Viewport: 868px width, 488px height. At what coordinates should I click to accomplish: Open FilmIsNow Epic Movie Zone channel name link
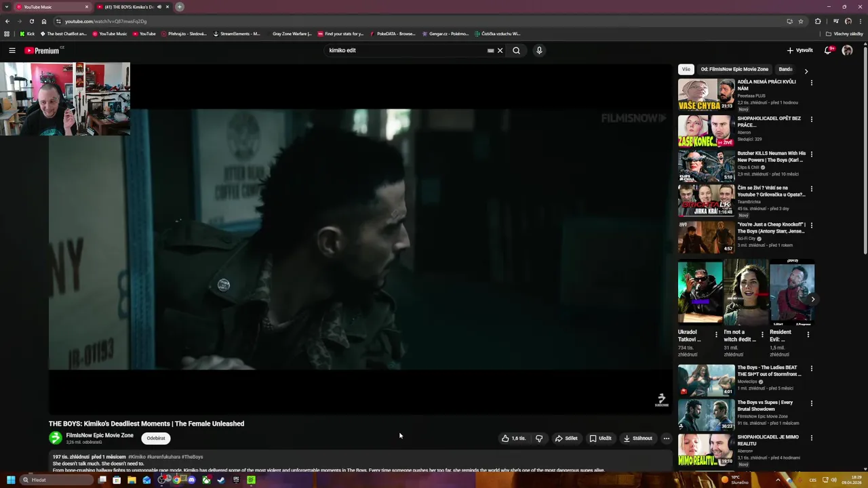[100, 435]
